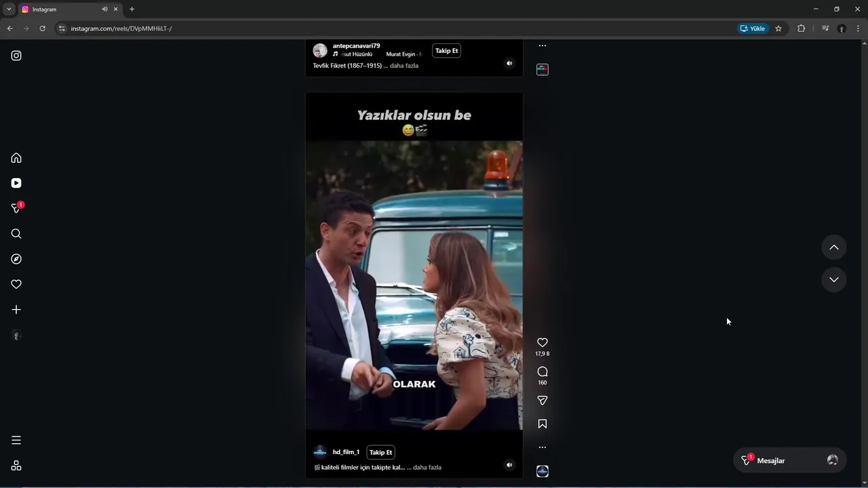Viewport: 868px width, 488px height.
Task: Open Notifications heart in sidebar
Action: point(16,284)
